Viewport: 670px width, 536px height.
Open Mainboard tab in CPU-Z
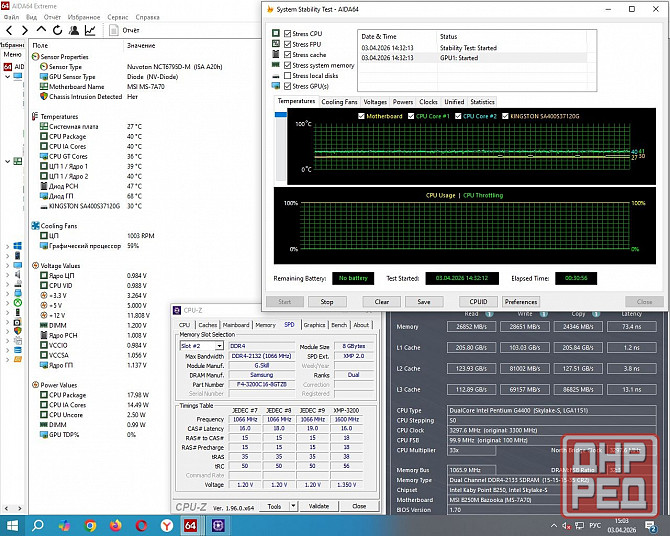tap(236, 325)
